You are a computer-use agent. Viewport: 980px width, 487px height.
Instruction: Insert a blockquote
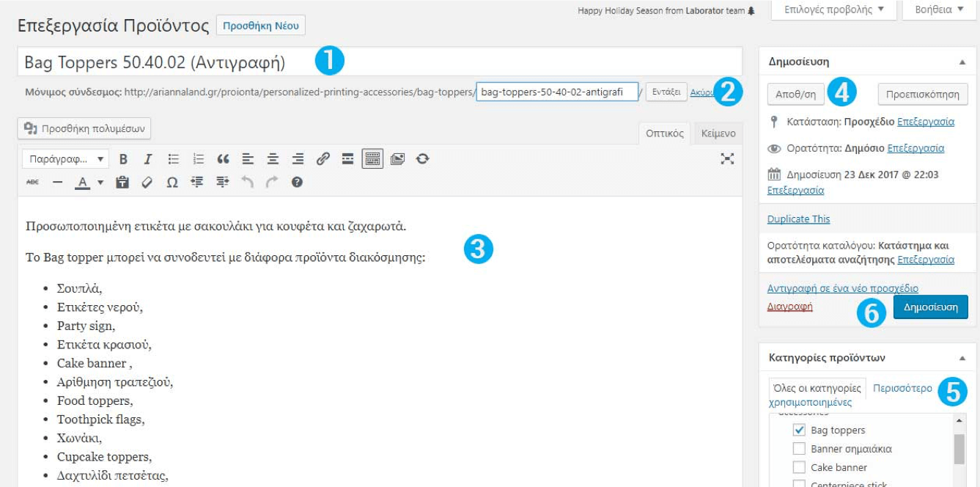coord(224,159)
